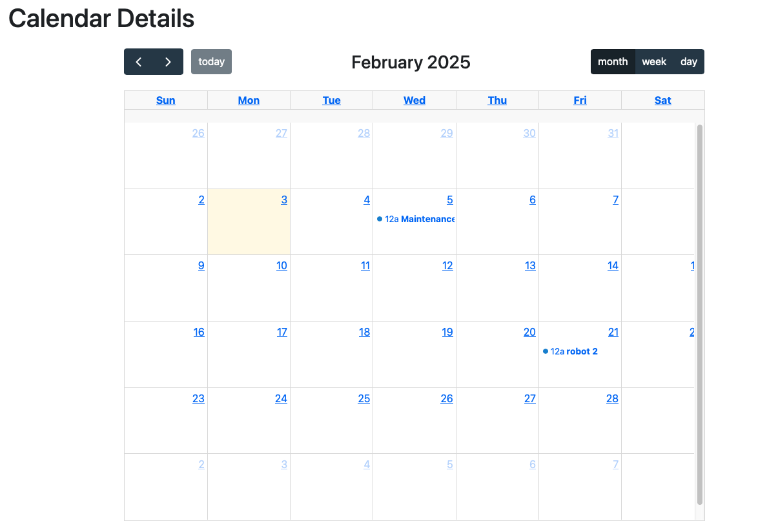
Task: Select date number 28
Action: click(612, 399)
